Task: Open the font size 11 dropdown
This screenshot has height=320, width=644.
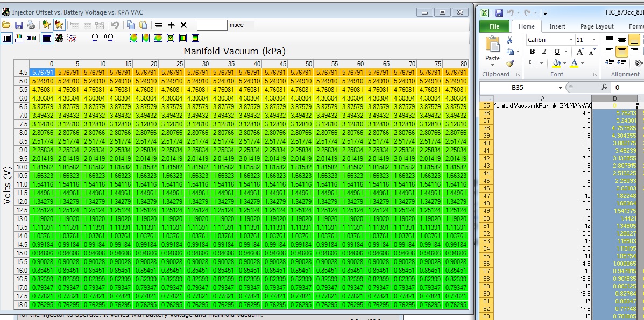Action: pyautogui.click(x=594, y=40)
